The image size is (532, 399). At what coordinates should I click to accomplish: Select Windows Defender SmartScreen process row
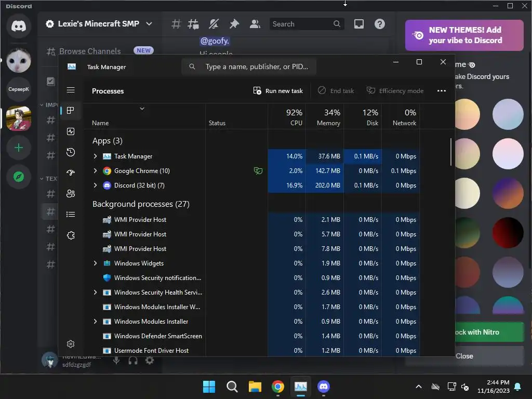tap(252, 336)
